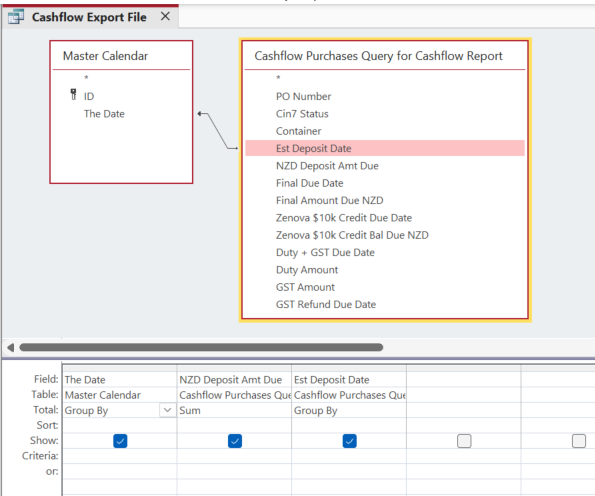The height and width of the screenshot is (496, 595).
Task: Select the Cashflow Export File tab
Action: pos(90,17)
